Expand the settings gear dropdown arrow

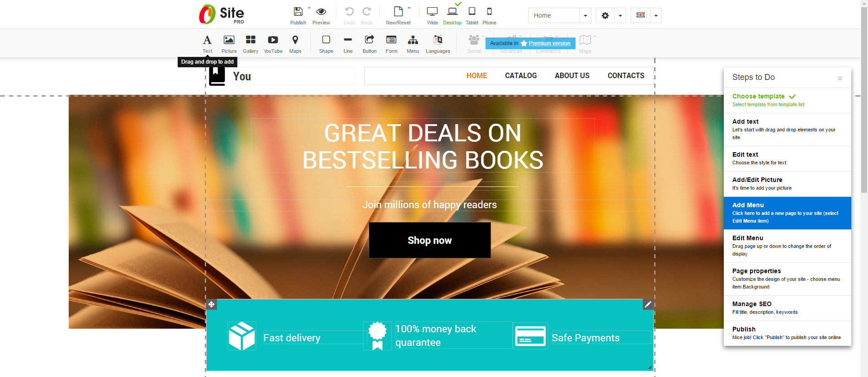pyautogui.click(x=620, y=16)
